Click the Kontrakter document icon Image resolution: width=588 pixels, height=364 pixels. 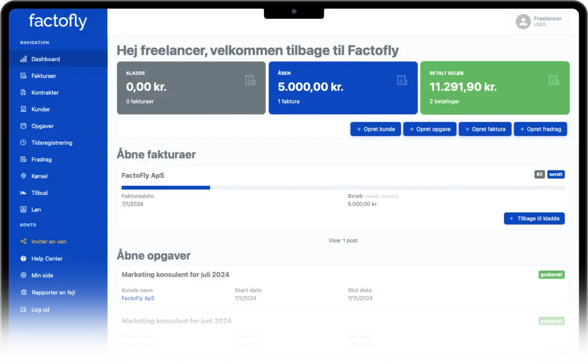(23, 92)
